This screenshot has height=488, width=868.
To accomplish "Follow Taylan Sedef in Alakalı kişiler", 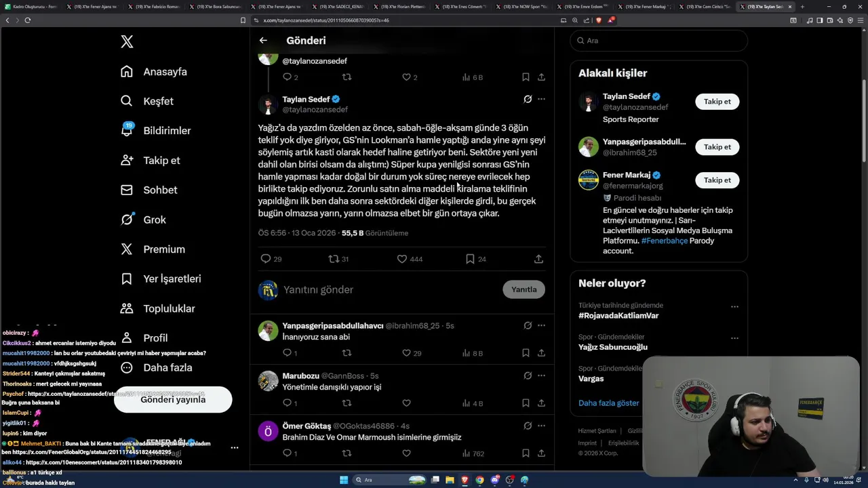I will (717, 102).
